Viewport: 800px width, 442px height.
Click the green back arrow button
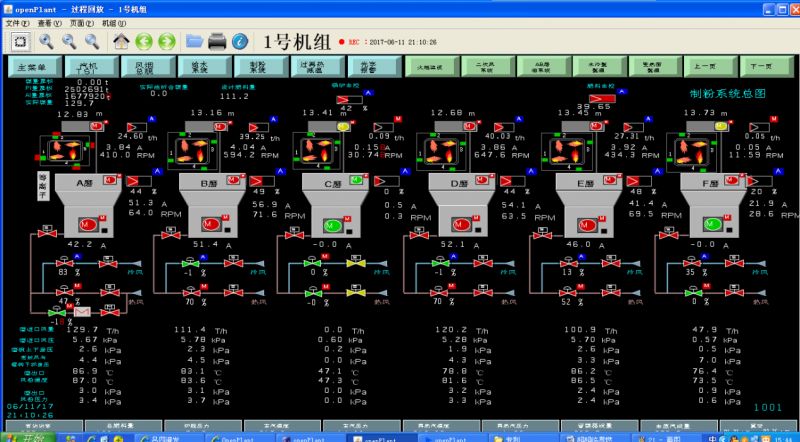[x=144, y=41]
